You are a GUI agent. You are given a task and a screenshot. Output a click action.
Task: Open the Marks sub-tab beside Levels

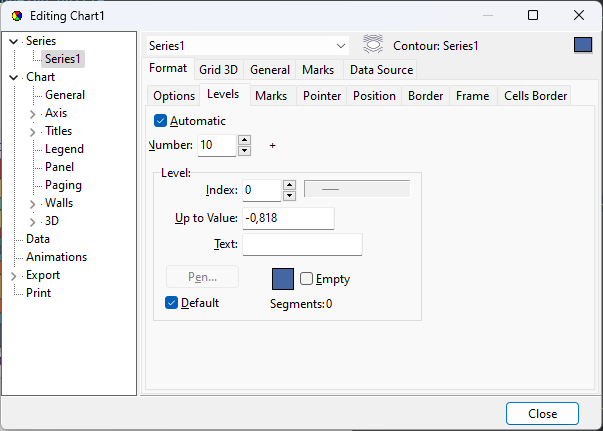271,96
